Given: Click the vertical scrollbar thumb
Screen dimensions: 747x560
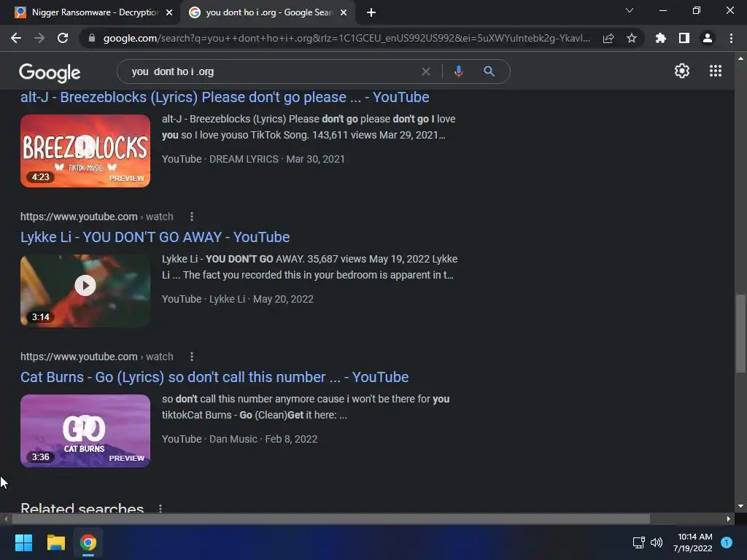Looking at the screenshot, I should point(740,333).
